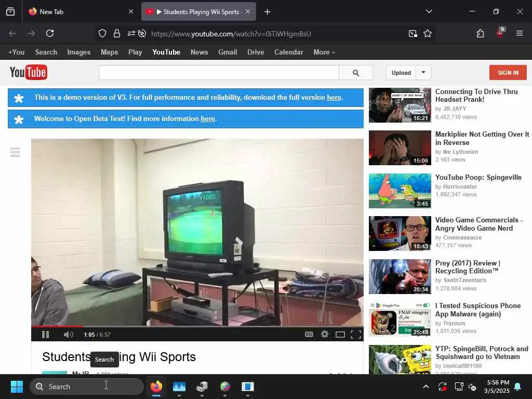Open Markiplier Not Getting Over It title

click(482, 138)
